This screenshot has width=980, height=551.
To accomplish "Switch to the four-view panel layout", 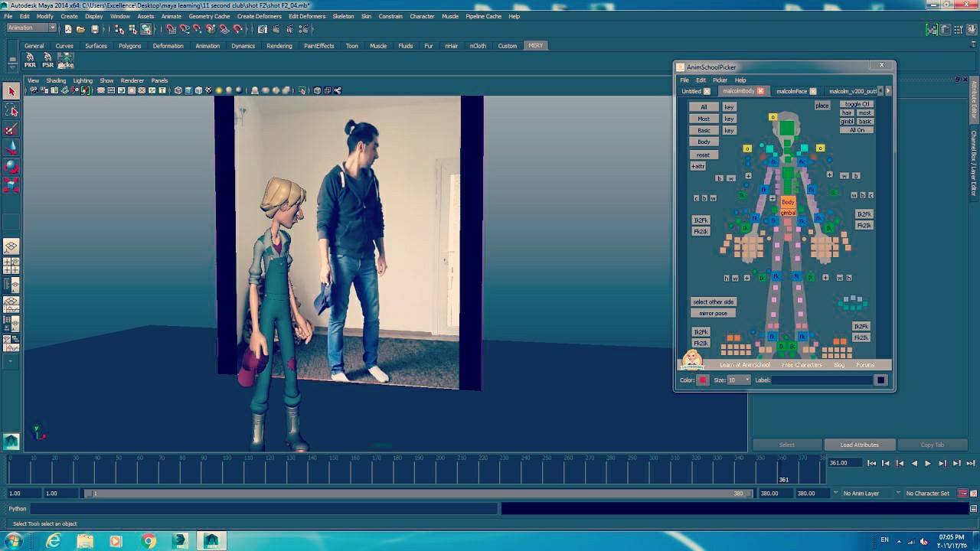I will coord(11,266).
